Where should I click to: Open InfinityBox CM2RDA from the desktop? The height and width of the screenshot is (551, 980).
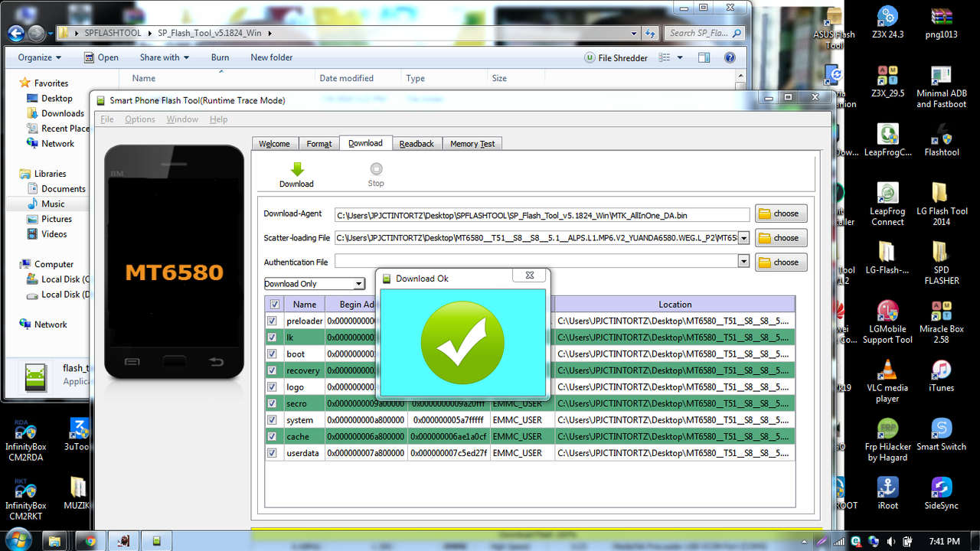pyautogui.click(x=25, y=429)
